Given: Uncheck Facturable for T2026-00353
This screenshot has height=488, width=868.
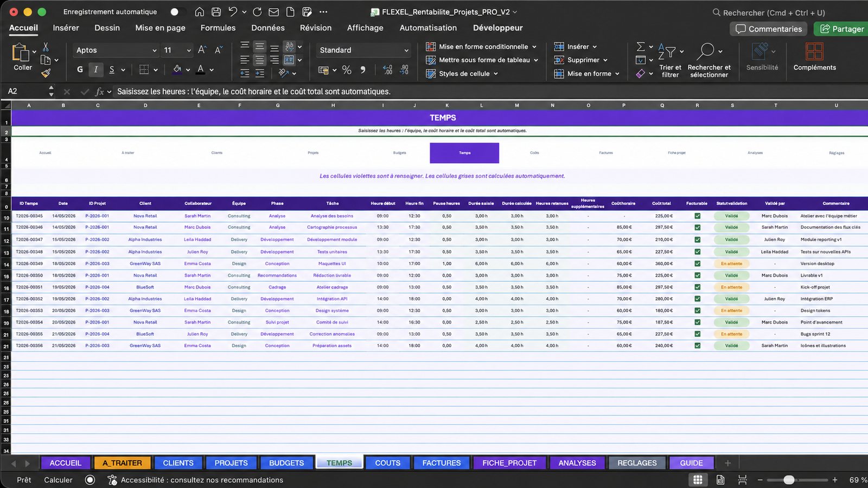Looking at the screenshot, I should click(x=697, y=311).
